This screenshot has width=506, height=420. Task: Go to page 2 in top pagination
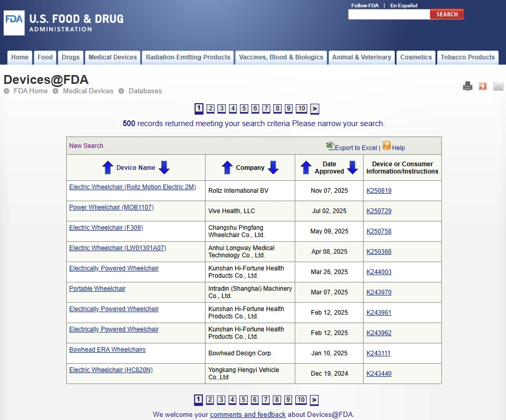click(x=210, y=108)
